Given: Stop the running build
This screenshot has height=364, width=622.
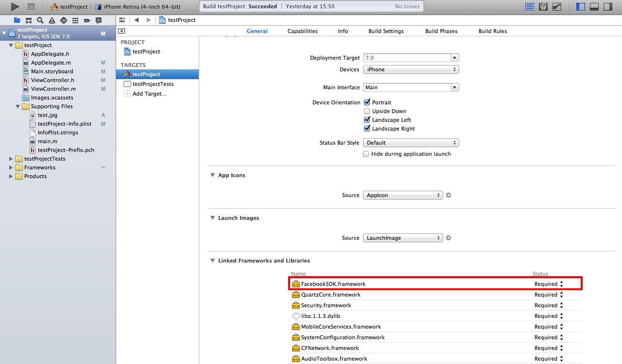Looking at the screenshot, I should pos(31,7).
